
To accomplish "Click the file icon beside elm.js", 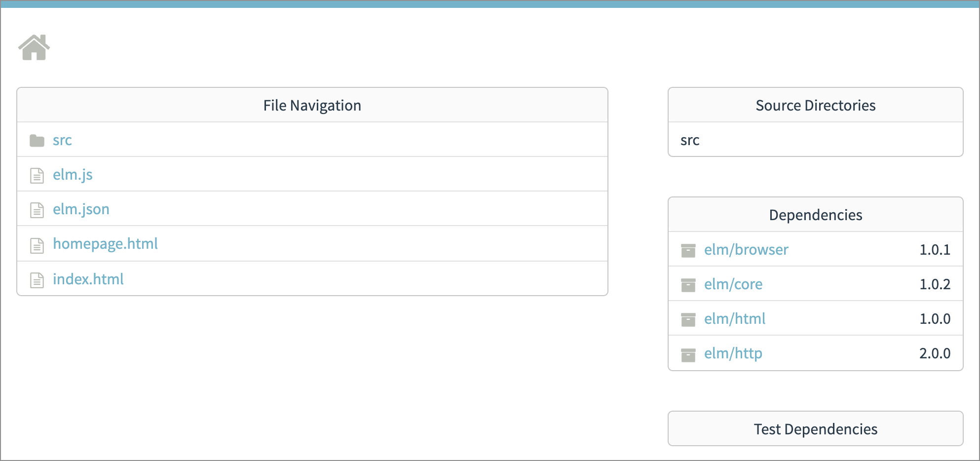I will tap(37, 175).
